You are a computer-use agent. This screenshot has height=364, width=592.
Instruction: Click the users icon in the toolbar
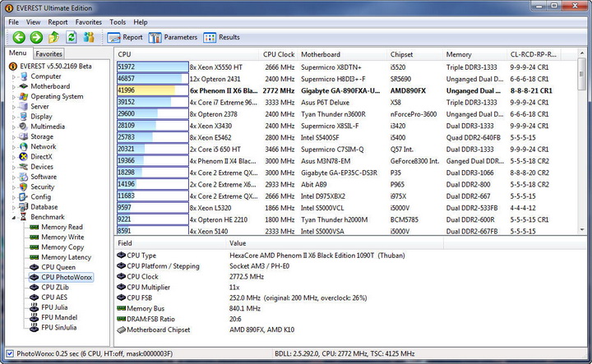pyautogui.click(x=89, y=37)
